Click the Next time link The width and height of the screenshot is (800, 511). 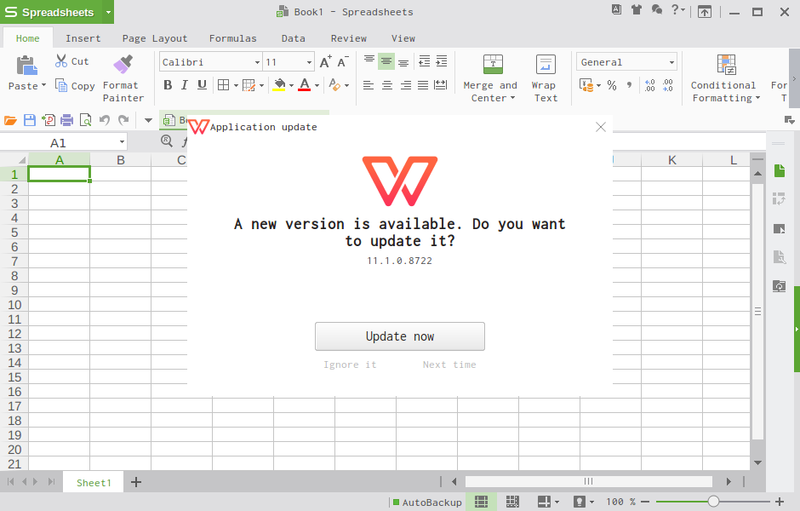[449, 365]
